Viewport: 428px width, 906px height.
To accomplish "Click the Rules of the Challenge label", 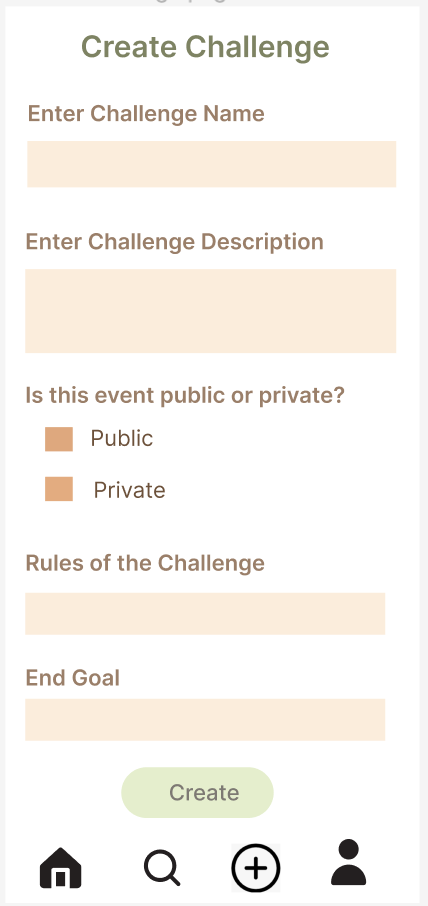I will point(145,563).
